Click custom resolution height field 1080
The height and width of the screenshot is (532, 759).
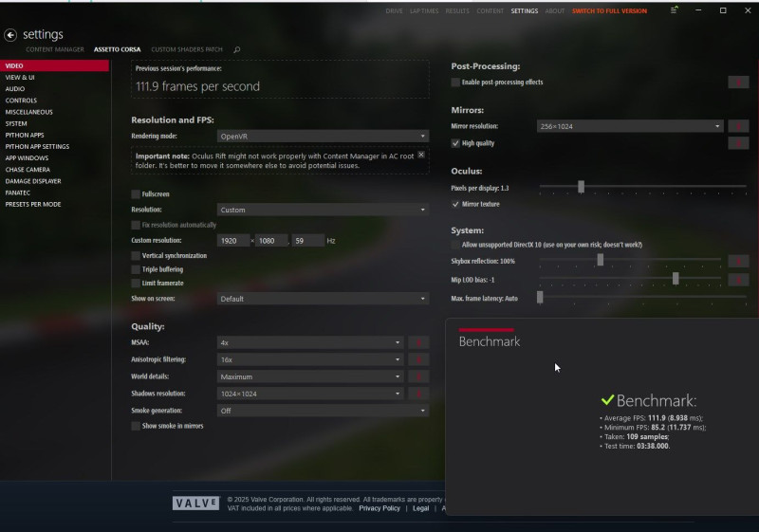click(x=271, y=240)
